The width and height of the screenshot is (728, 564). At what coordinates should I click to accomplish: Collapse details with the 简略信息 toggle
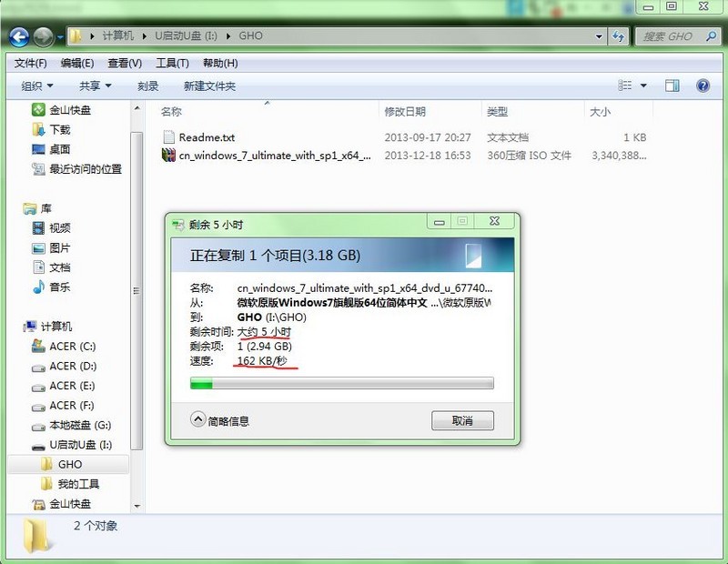219,420
